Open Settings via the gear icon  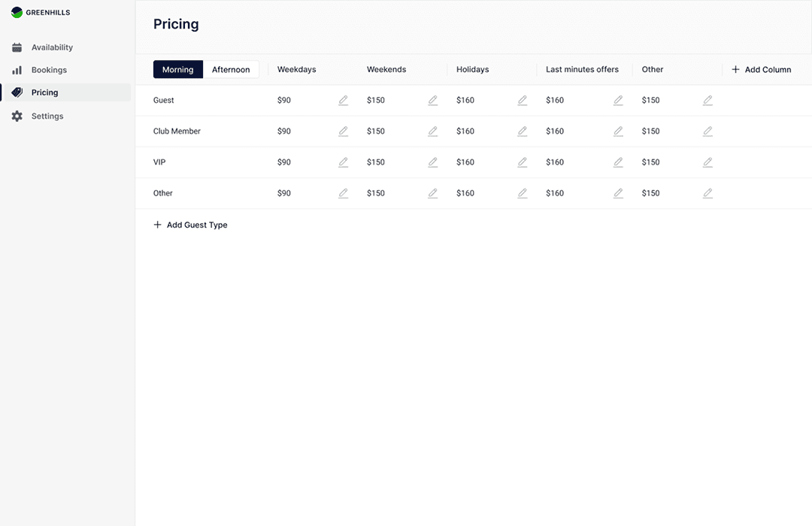point(17,116)
